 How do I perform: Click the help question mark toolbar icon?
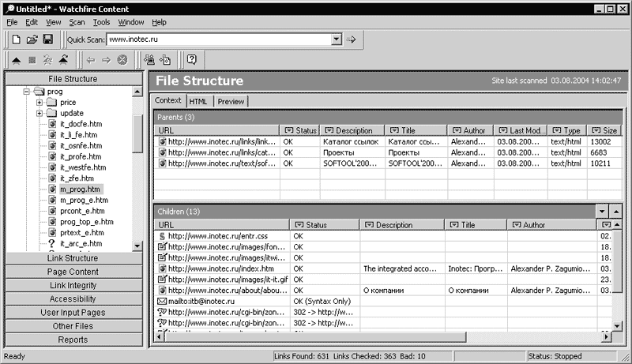click(x=192, y=59)
